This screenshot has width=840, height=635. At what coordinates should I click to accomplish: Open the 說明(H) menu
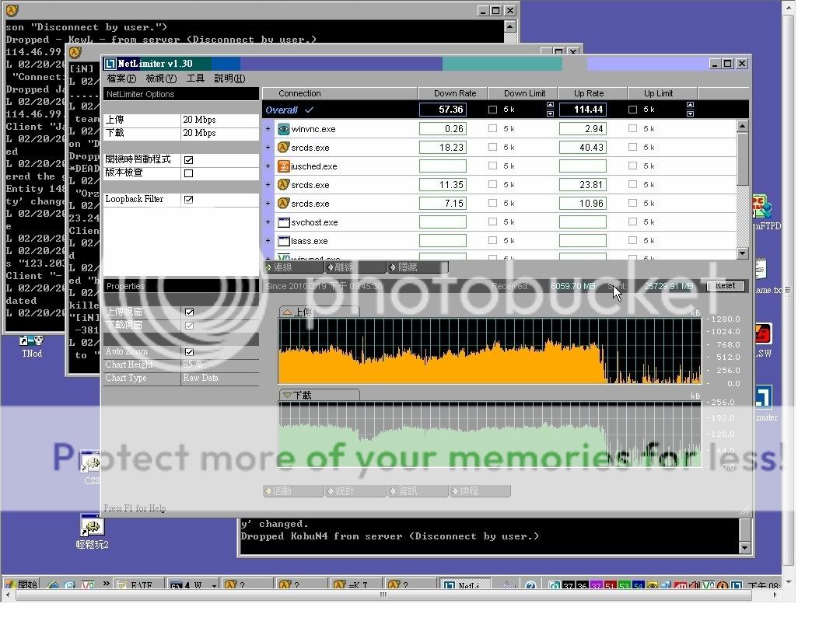point(229,79)
